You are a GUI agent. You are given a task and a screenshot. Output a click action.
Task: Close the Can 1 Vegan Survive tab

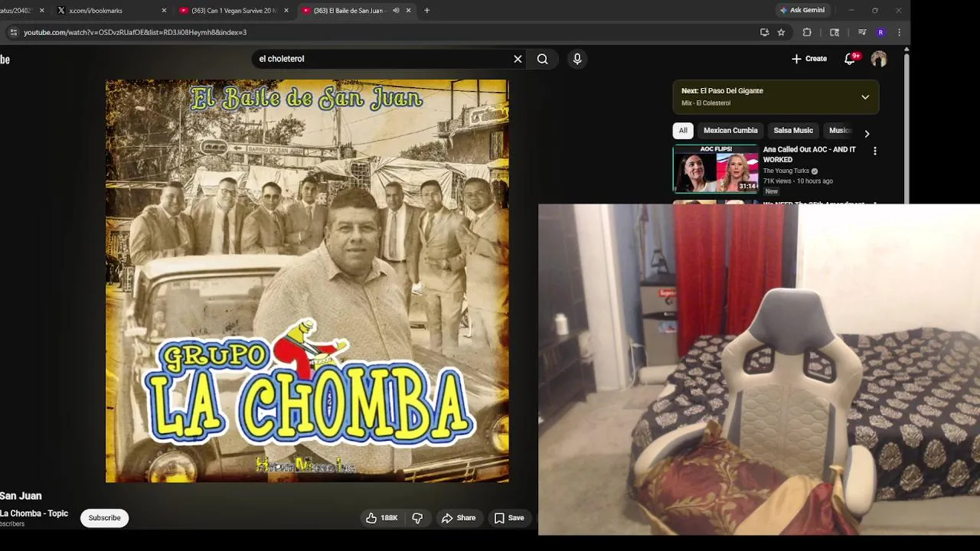point(286,11)
